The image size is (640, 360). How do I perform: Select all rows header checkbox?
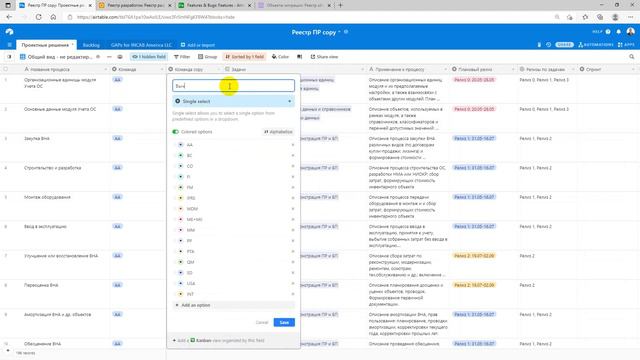6,69
